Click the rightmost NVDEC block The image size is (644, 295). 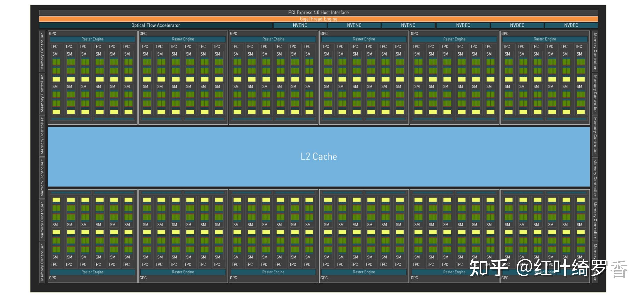click(571, 25)
